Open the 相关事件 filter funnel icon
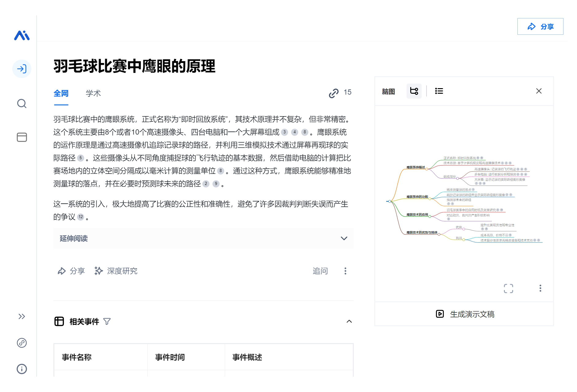 tap(107, 322)
